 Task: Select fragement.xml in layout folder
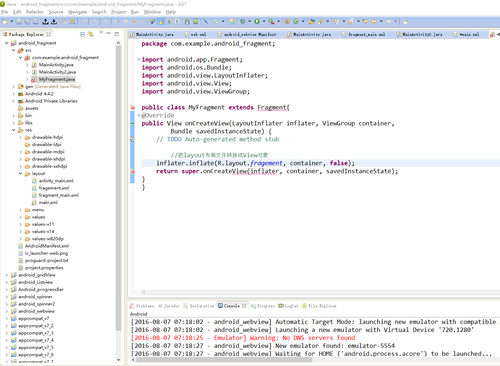tap(54, 188)
